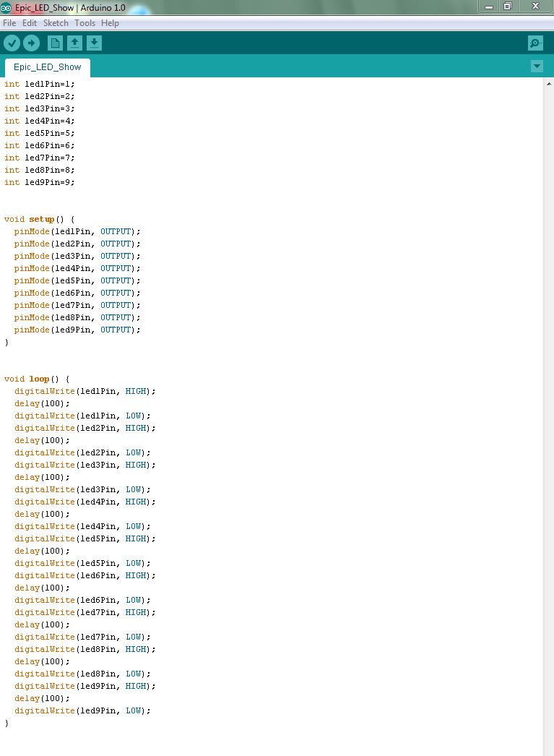
Task: Open the Tools menu
Action: pos(85,23)
